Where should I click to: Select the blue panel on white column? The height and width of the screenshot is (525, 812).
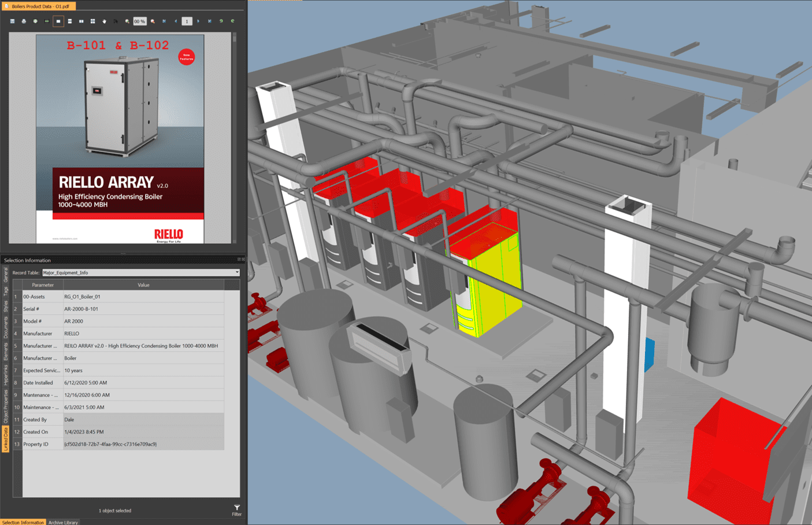pyautogui.click(x=650, y=354)
